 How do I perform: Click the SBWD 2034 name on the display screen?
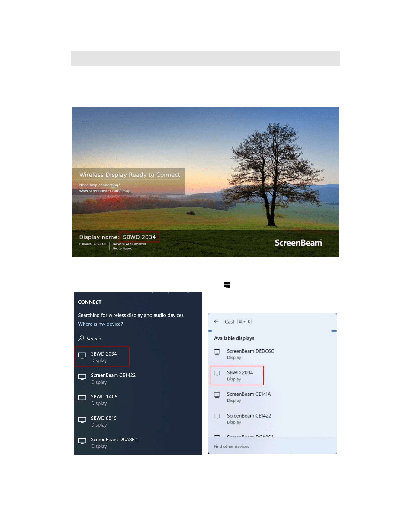(139, 237)
